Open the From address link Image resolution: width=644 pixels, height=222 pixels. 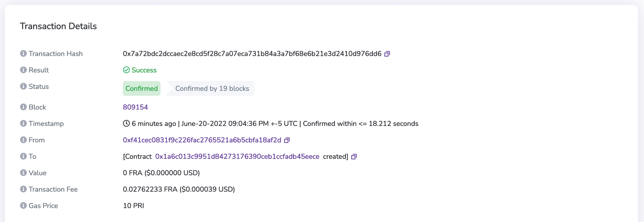coord(202,140)
